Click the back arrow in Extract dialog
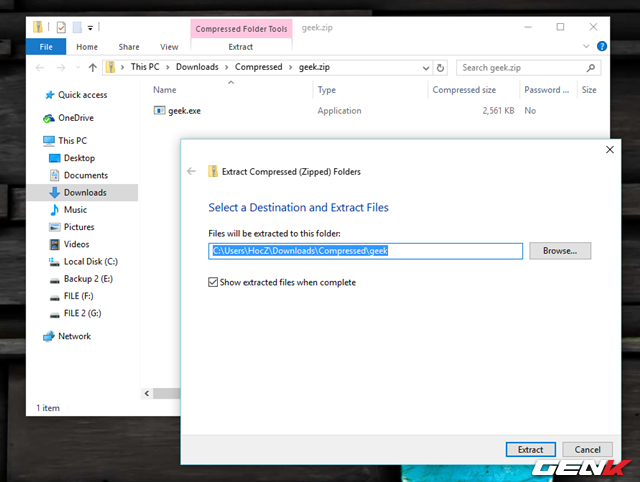 coord(192,171)
